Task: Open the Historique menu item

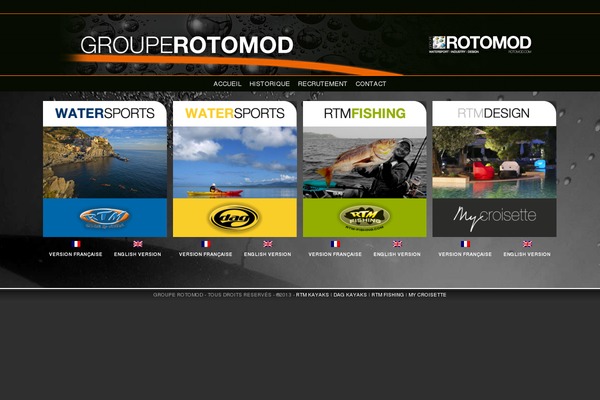Action: point(269,84)
